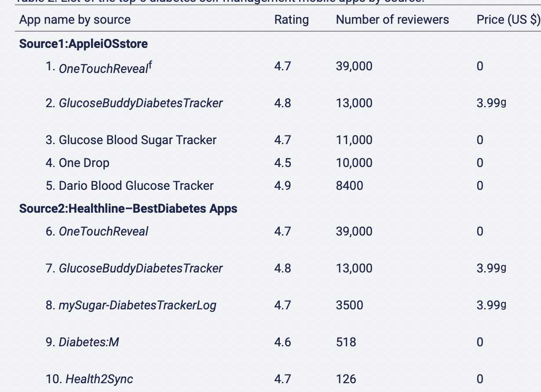Select the "Diabetes:M" app name
The height and width of the screenshot is (392, 541).
(88, 342)
